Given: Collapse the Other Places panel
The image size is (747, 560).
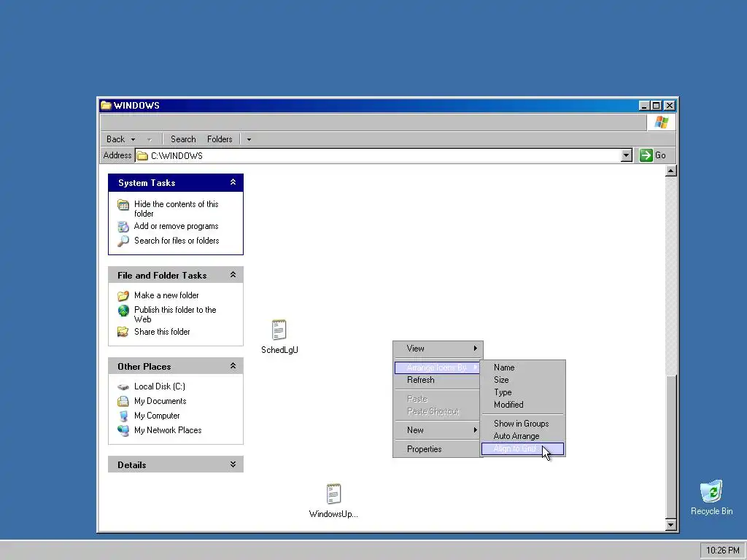Looking at the screenshot, I should click(x=233, y=366).
